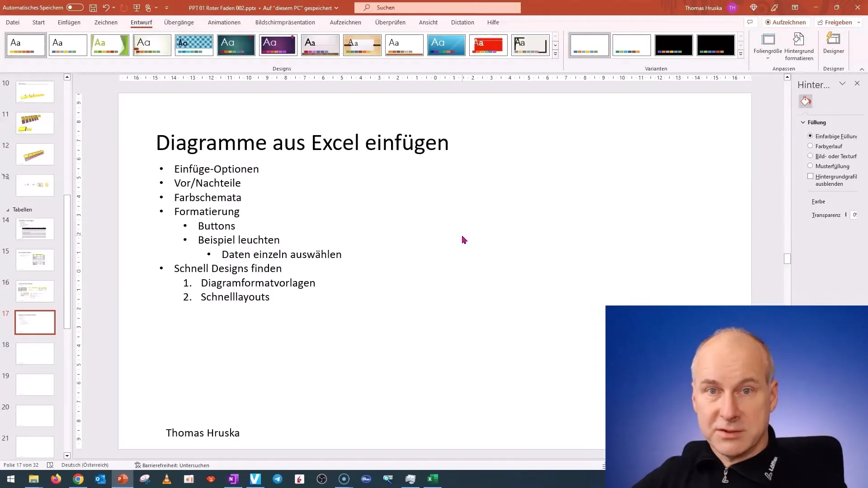
Task: Click Deutsch (Österreich) language indicator
Action: (85, 465)
